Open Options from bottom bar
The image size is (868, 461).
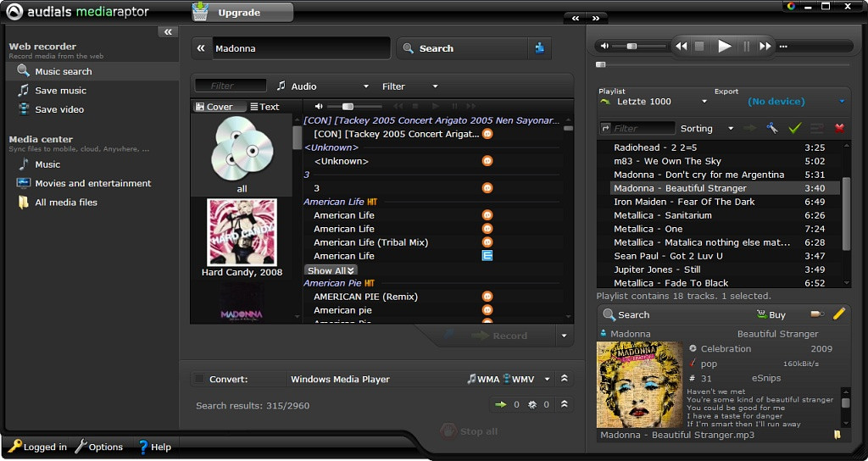coord(98,447)
